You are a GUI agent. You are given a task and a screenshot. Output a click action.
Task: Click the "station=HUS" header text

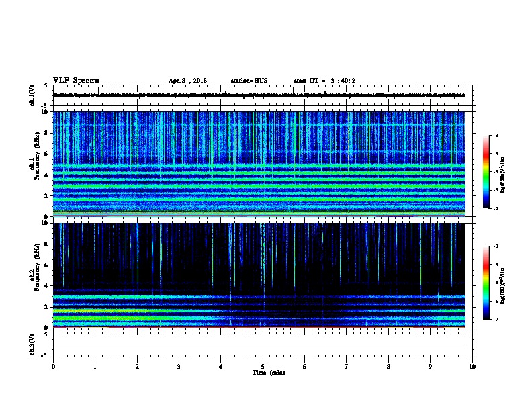249,81
